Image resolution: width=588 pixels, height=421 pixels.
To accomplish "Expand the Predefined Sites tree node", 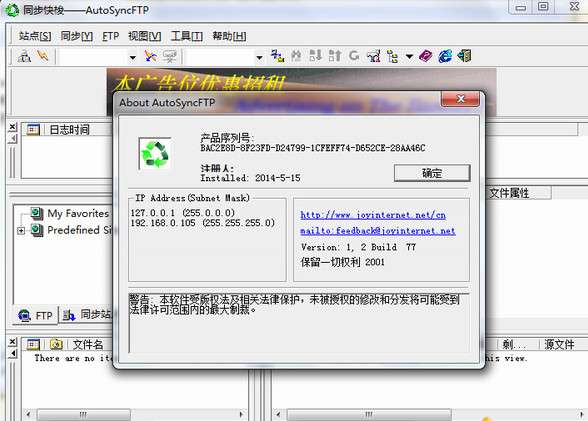I will pos(21,231).
